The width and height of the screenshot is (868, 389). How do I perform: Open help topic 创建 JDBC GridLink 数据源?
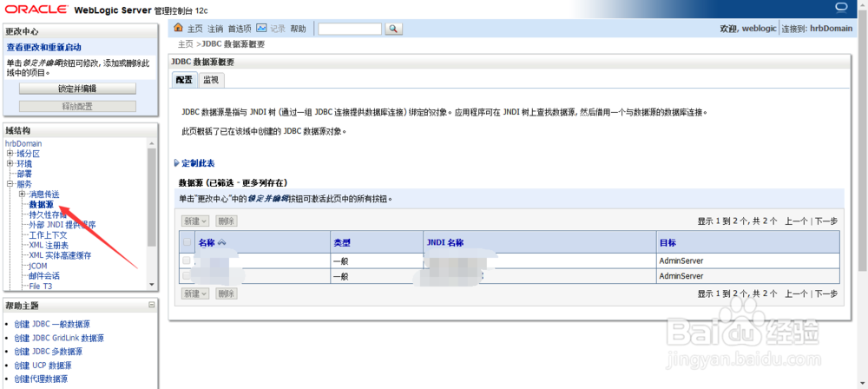(59, 338)
